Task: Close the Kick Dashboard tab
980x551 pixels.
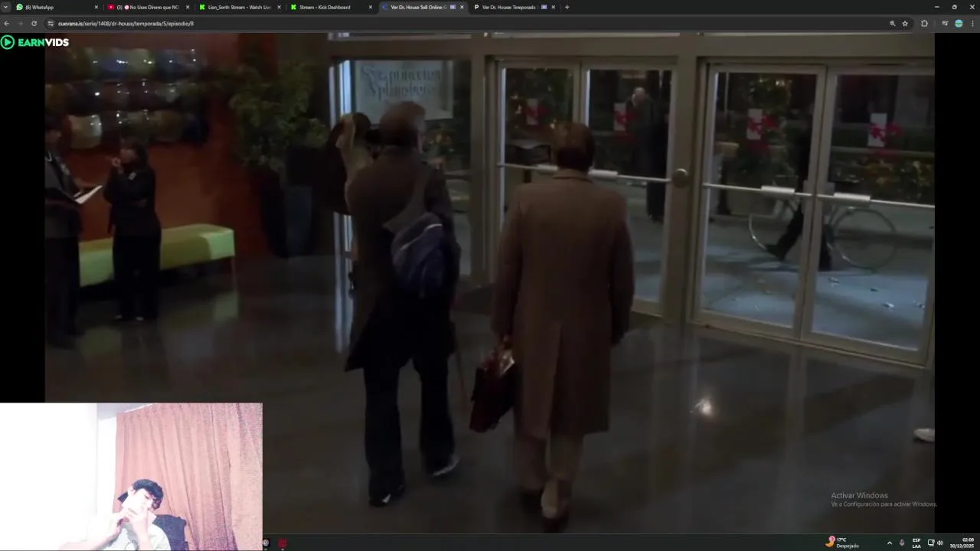Action: [x=371, y=7]
